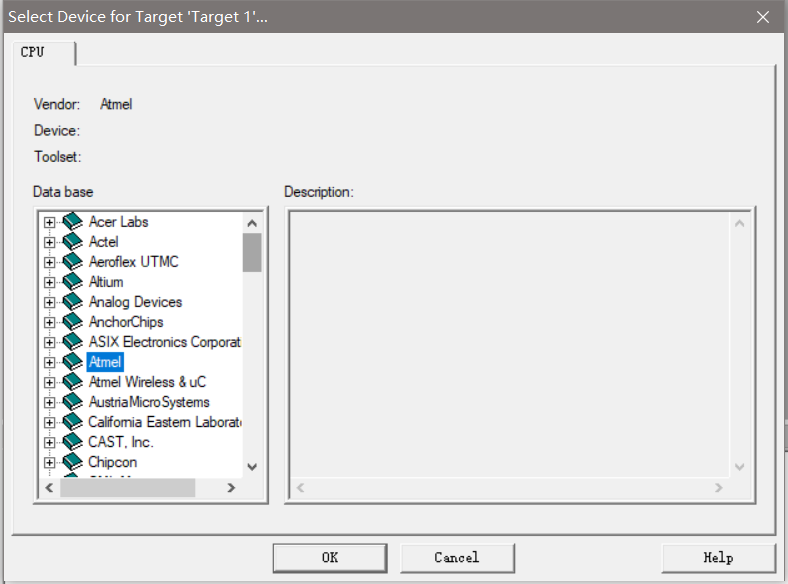Click the book icon beside CAST, Inc.
Screen dimensions: 788x584
click(x=73, y=442)
